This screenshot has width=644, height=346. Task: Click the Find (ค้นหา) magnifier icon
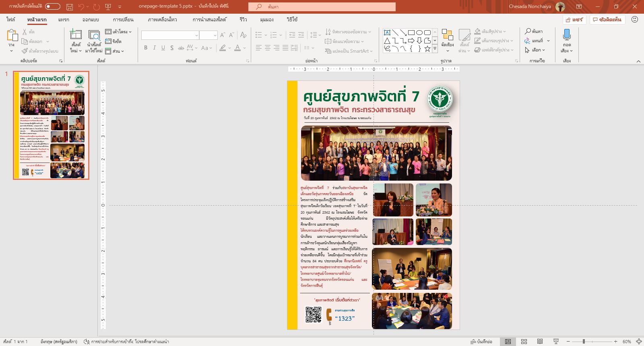tap(528, 31)
